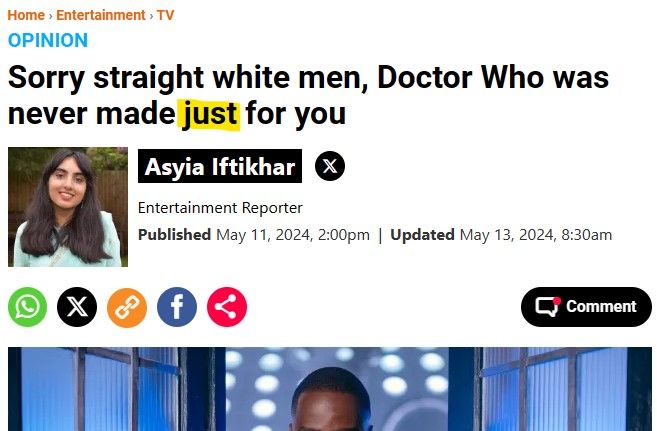Screen dimensions: 657x431
Task: Open author's X profile icon beside name
Action: coord(330,166)
